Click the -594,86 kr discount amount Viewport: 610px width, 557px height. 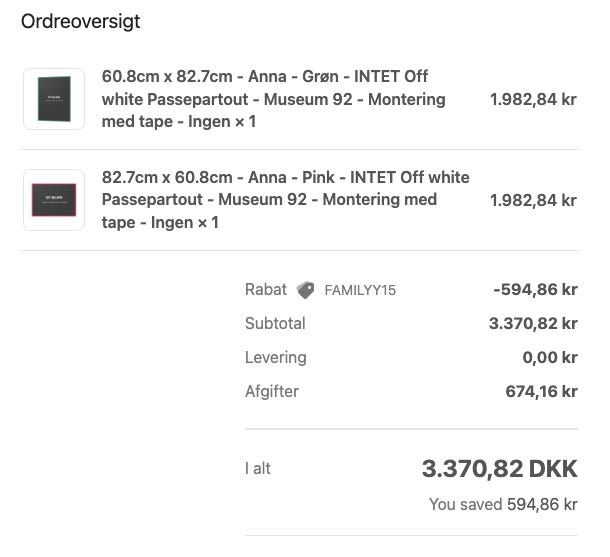[x=535, y=290]
